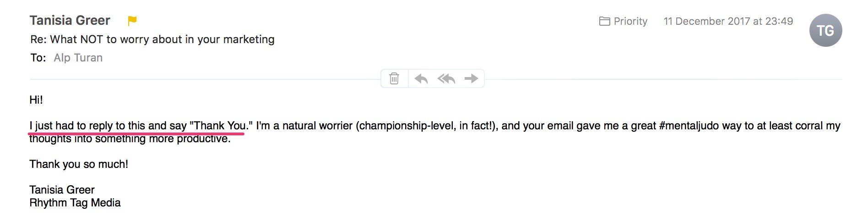Forward this email with the right arrow icon
The image size is (868, 222).
tap(471, 79)
